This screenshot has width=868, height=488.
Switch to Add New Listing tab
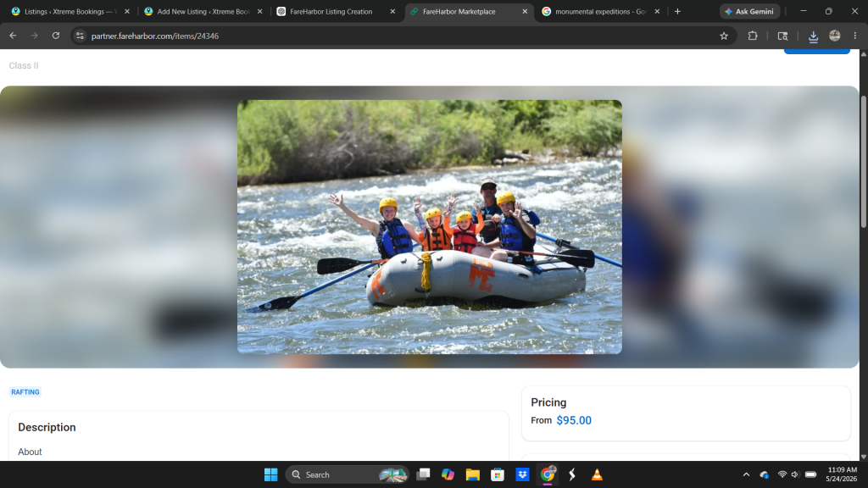click(202, 11)
